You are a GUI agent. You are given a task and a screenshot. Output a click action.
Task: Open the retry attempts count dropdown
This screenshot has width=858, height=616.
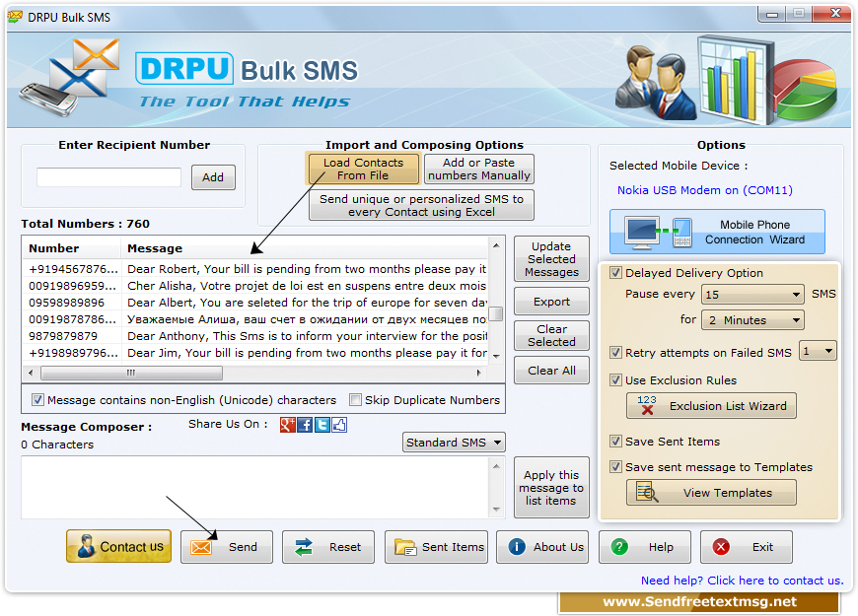pyautogui.click(x=818, y=351)
